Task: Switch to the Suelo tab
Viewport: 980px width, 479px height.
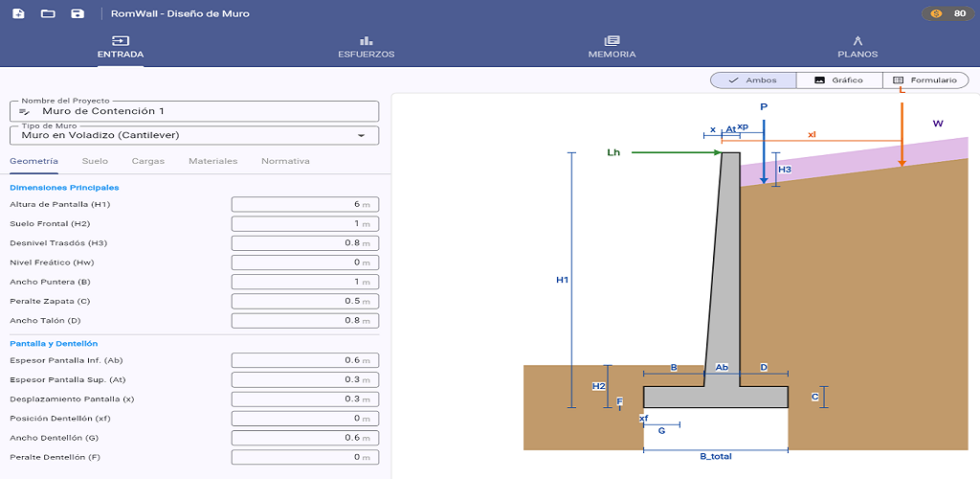Action: pyautogui.click(x=95, y=161)
